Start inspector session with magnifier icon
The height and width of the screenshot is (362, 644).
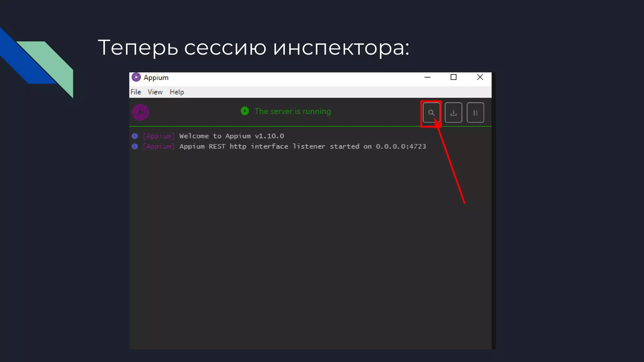(x=431, y=112)
